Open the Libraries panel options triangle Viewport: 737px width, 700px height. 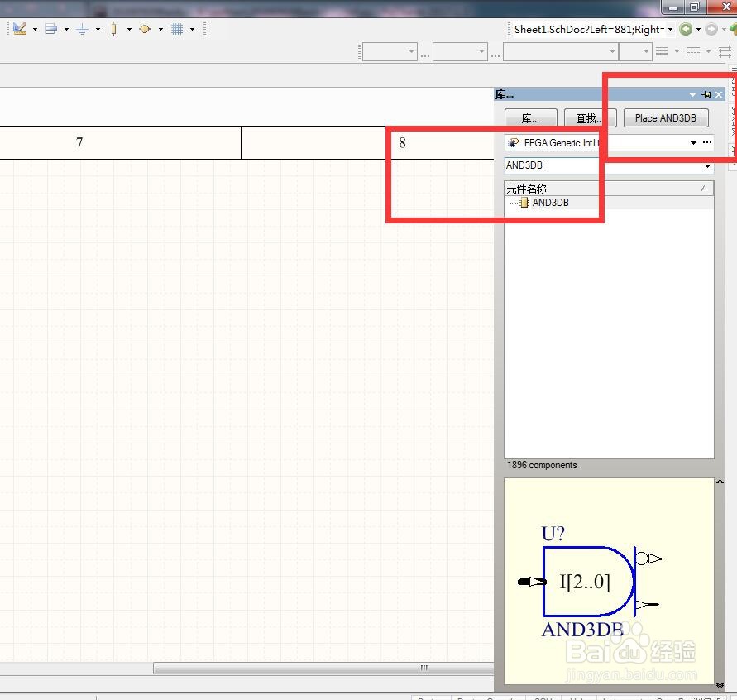[692, 95]
